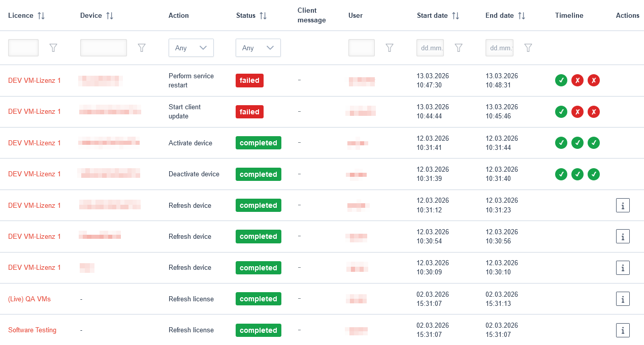
Task: Sort by Status column arrows
Action: (263, 16)
